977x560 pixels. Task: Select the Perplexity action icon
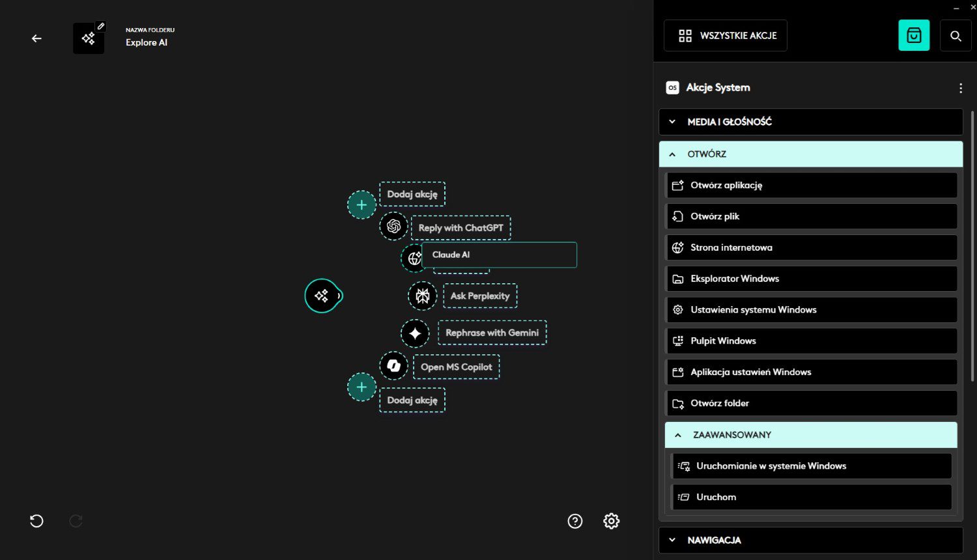tap(423, 296)
